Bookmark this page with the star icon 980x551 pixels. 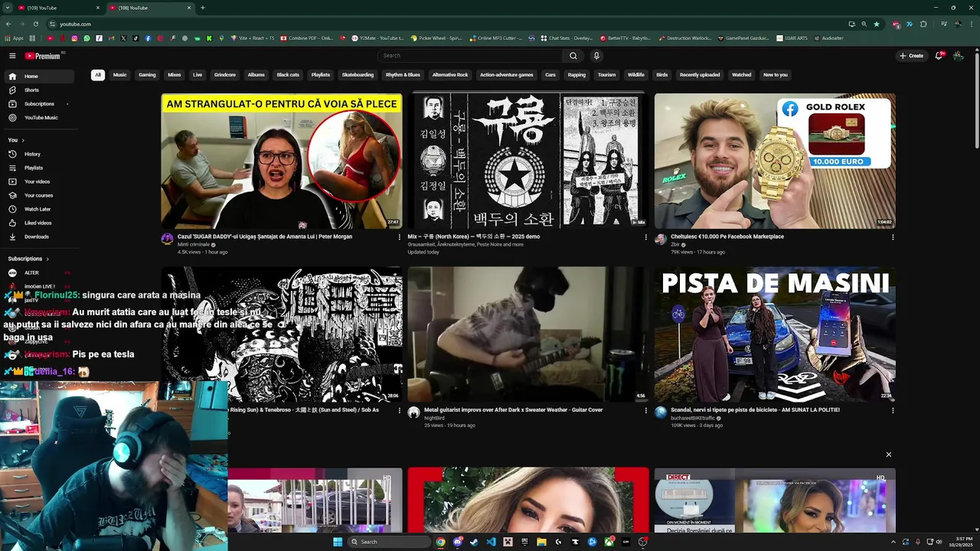pyautogui.click(x=877, y=24)
